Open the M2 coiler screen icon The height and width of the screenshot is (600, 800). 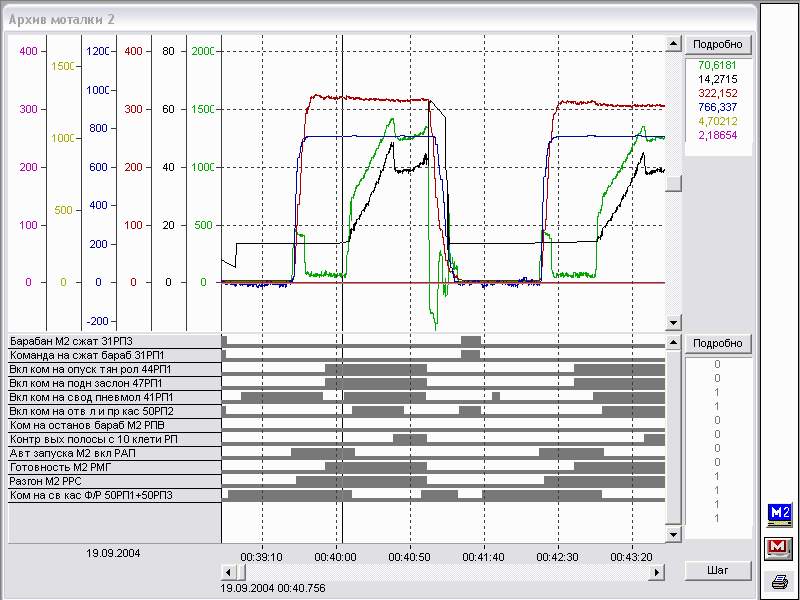tap(779, 515)
